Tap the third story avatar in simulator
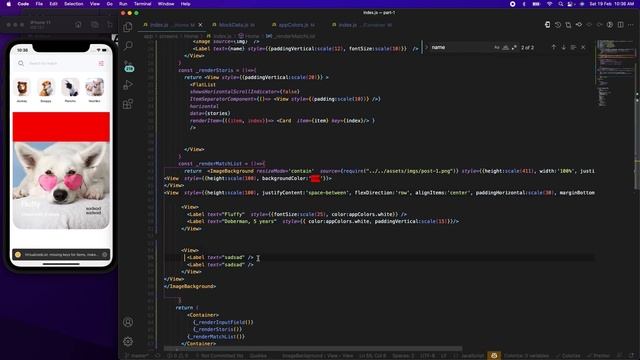This screenshot has width=640, height=360. pyautogui.click(x=70, y=87)
